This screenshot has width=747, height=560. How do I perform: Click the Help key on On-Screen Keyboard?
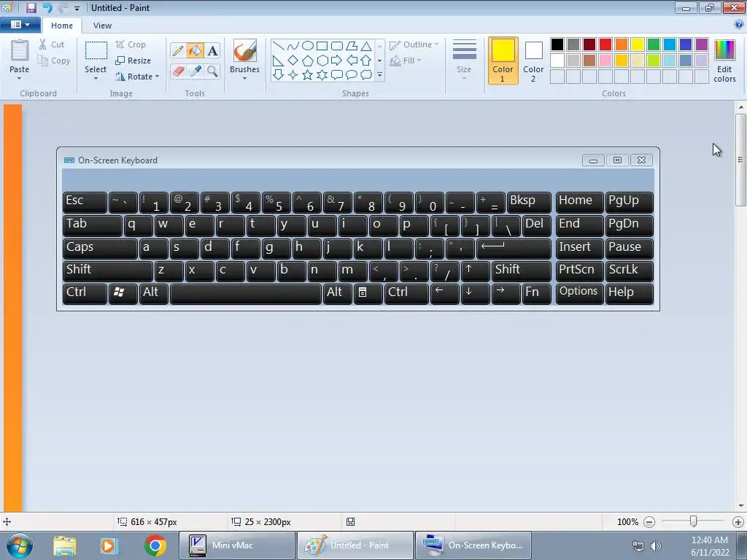tap(629, 293)
